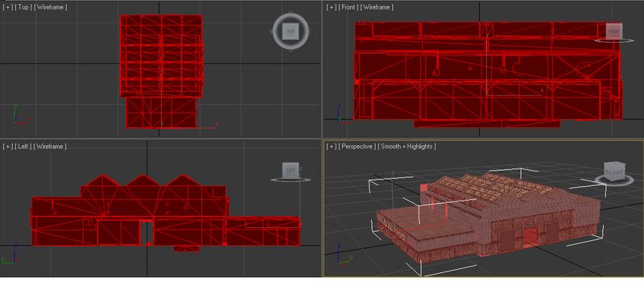Click the ViewCube Left face in Left viewport

pyautogui.click(x=291, y=170)
